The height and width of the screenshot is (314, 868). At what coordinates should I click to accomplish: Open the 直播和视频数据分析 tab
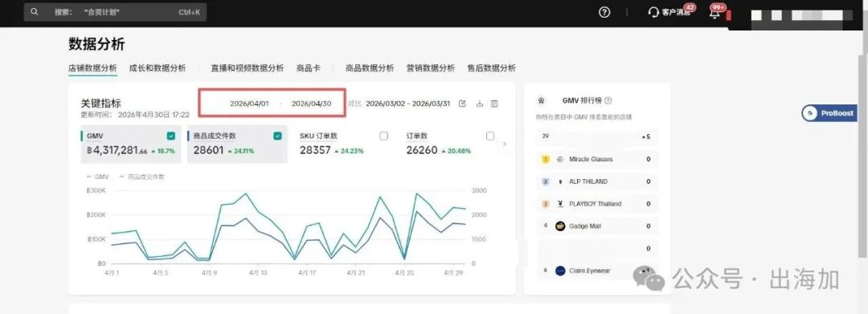[x=247, y=68]
